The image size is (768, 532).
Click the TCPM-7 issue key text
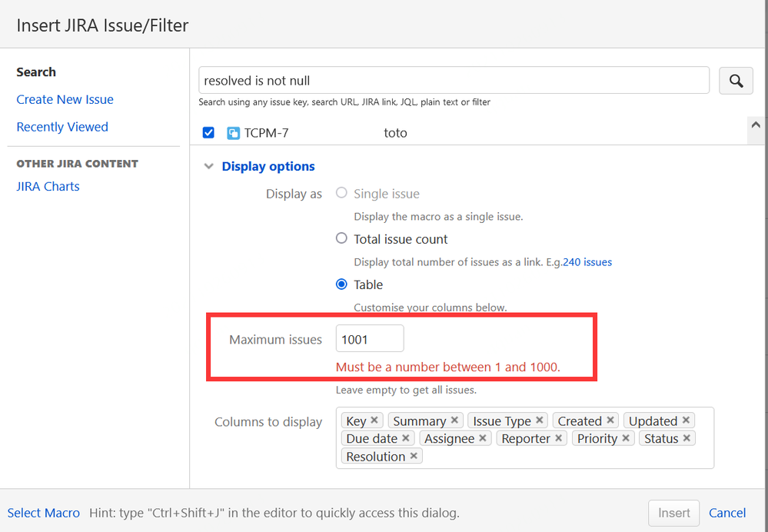coord(267,133)
